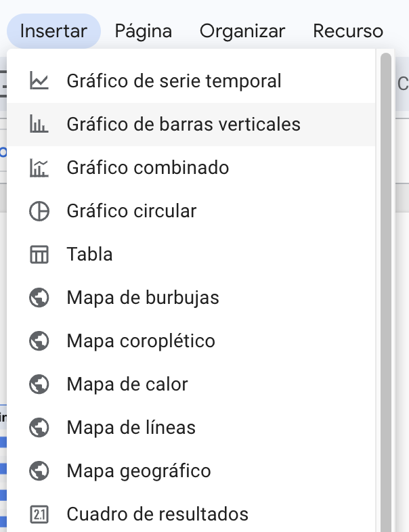Open the Recurso menu
The width and height of the screenshot is (409, 532).
click(x=348, y=31)
